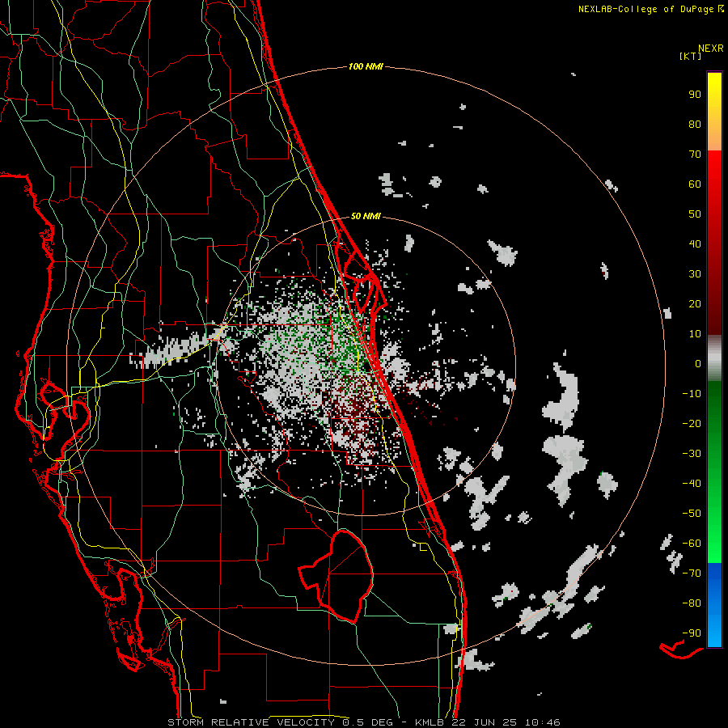Click the NEXR label above color bar

click(x=710, y=49)
